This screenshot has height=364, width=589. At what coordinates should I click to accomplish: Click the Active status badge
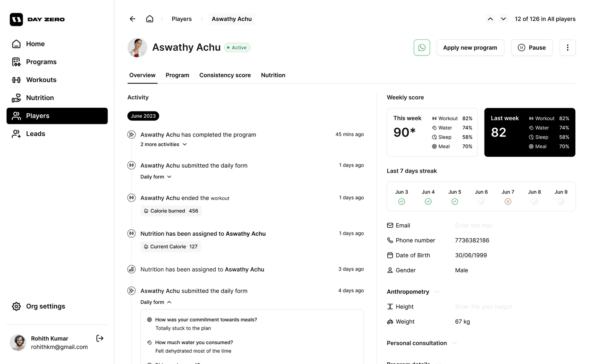[237, 47]
